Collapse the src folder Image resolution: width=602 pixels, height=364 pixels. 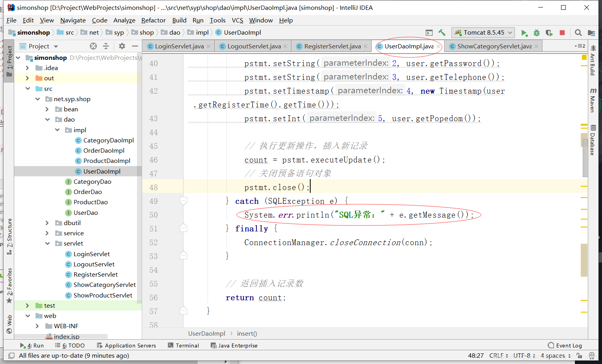(28, 89)
